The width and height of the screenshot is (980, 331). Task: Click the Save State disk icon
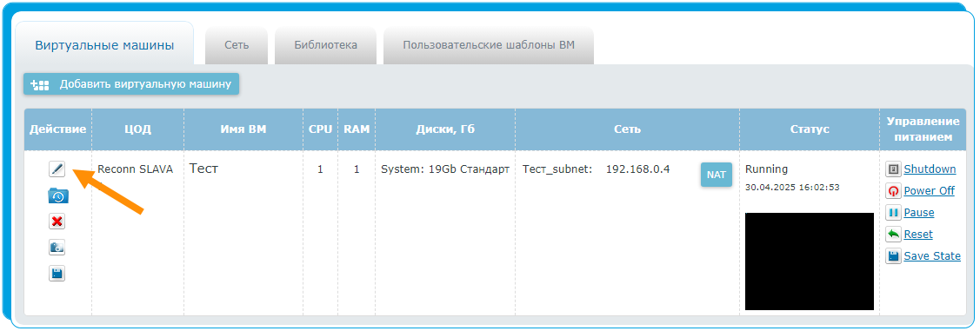pyautogui.click(x=893, y=256)
